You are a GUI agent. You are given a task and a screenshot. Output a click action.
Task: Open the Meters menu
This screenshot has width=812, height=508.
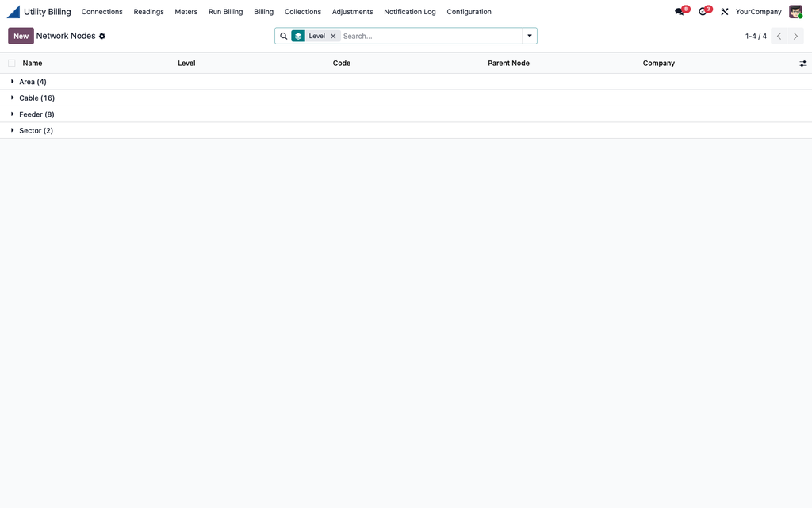(x=186, y=11)
